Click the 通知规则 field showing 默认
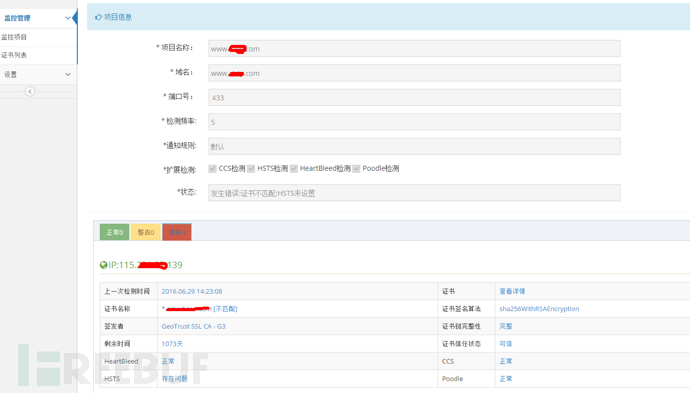The height and width of the screenshot is (393, 690). point(415,146)
